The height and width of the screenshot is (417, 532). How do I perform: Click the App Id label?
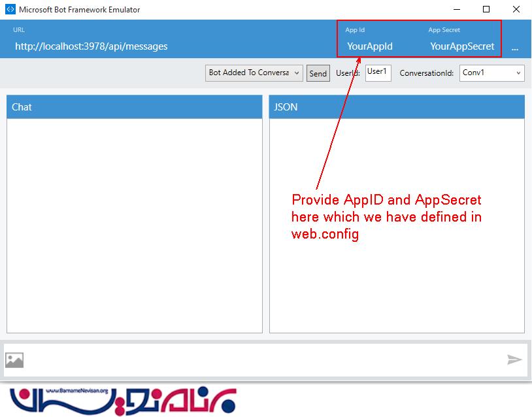355,30
